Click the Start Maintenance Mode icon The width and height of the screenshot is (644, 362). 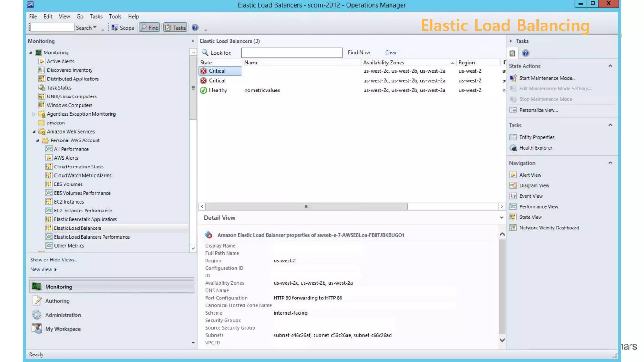point(513,78)
